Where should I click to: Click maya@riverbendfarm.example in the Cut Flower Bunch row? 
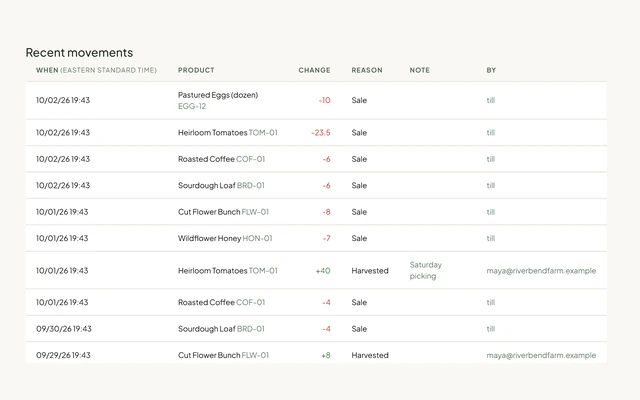(541, 356)
